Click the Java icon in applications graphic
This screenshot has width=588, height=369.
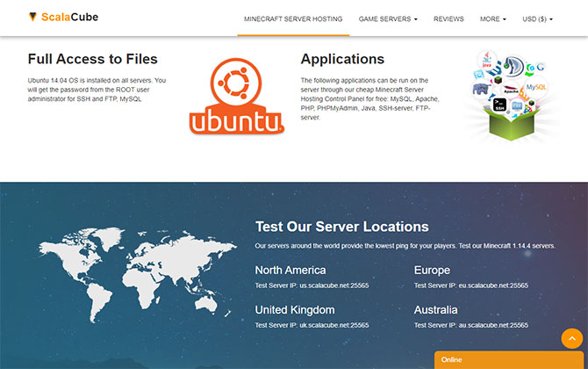[486, 60]
